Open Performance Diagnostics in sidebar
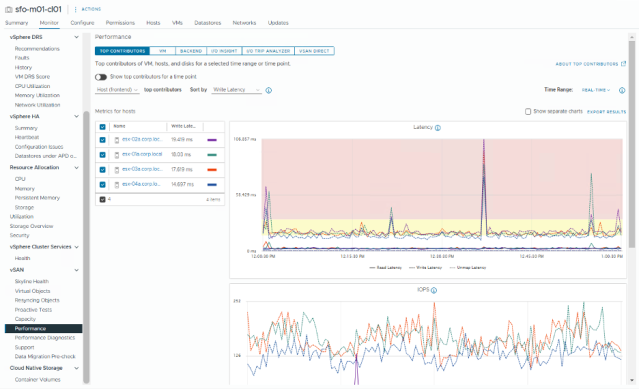 click(45, 338)
